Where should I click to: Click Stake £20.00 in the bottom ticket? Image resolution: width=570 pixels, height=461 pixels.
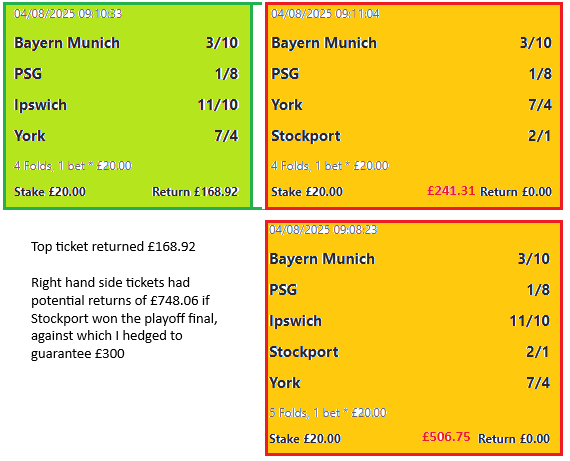pyautogui.click(x=305, y=439)
